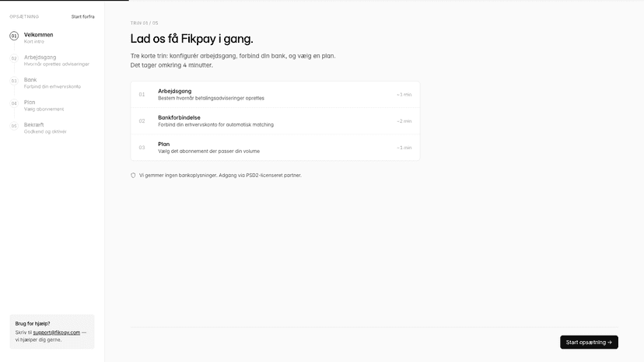Click 'Godkend og aktivér' sidebar subtitle
The height and width of the screenshot is (362, 644).
click(x=45, y=132)
